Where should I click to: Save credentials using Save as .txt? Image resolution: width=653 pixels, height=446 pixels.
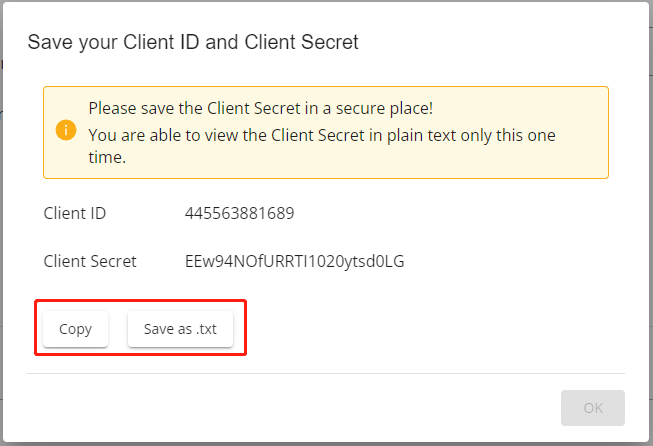click(180, 329)
